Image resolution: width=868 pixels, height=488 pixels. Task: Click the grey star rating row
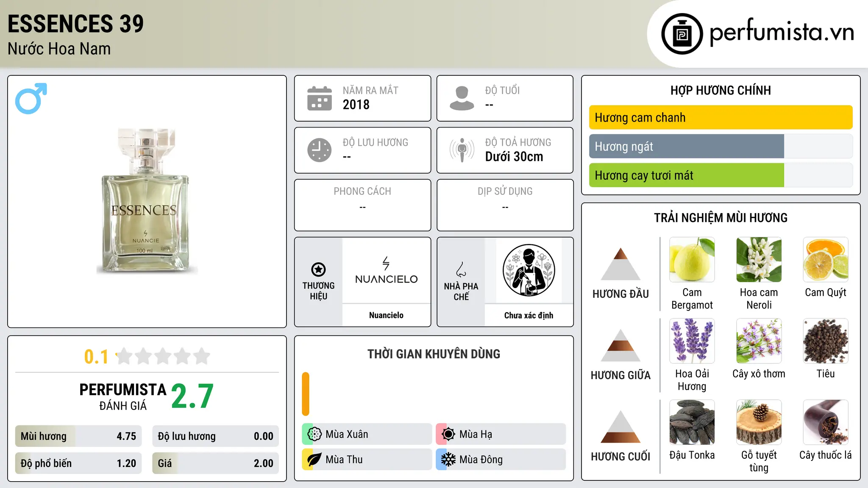point(163,356)
